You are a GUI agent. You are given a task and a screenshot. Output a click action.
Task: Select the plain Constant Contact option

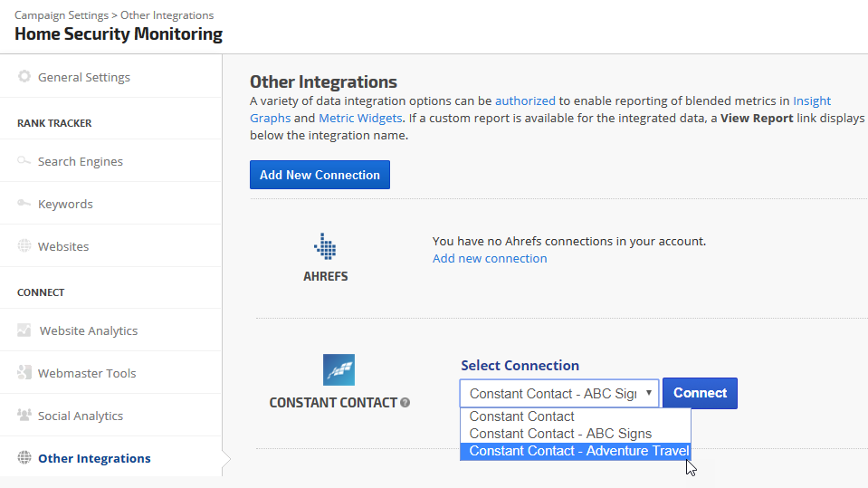click(x=522, y=416)
